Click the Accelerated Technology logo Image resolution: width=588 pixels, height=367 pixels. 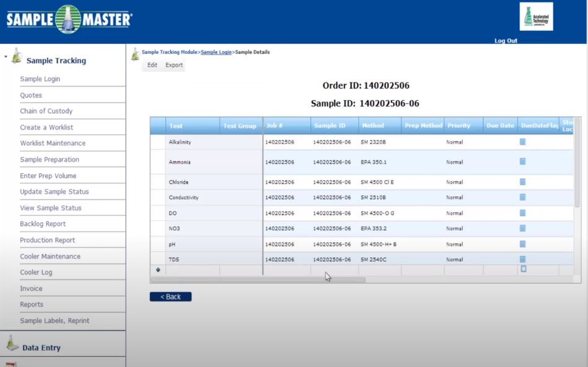[536, 17]
